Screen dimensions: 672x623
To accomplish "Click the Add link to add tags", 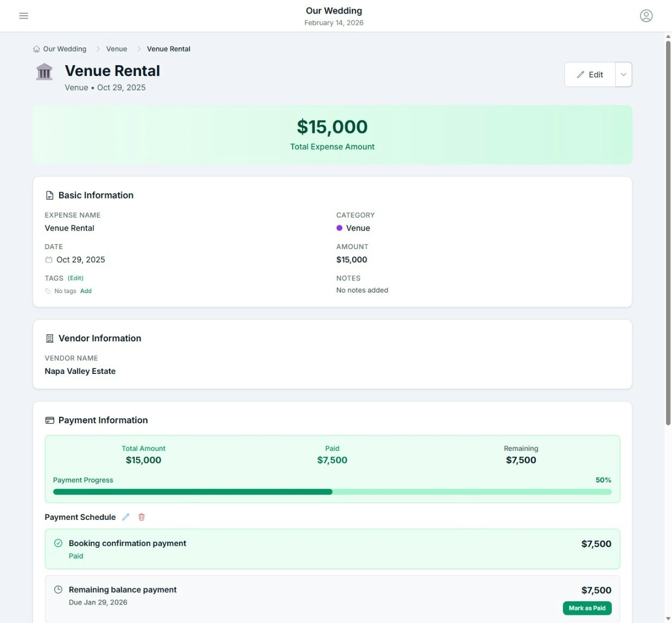I will pyautogui.click(x=86, y=291).
